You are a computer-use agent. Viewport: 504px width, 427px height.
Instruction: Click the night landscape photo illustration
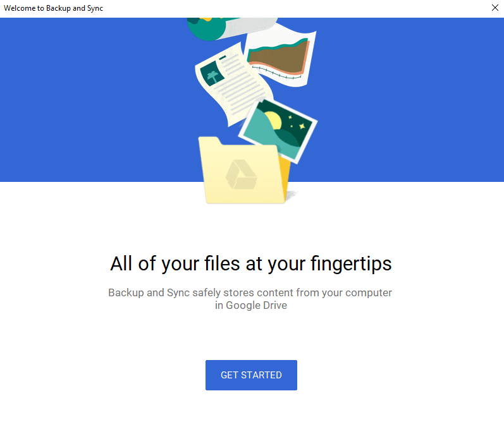point(278,130)
